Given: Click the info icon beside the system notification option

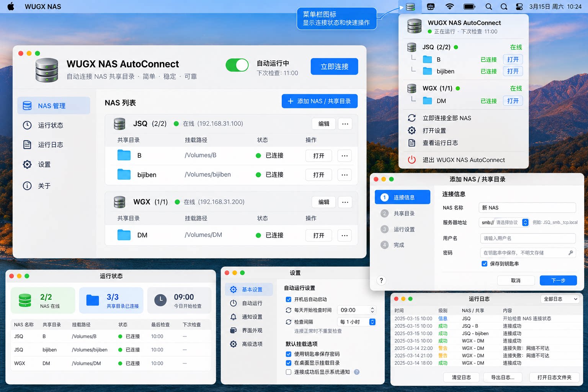Looking at the screenshot, I should 357,372.
